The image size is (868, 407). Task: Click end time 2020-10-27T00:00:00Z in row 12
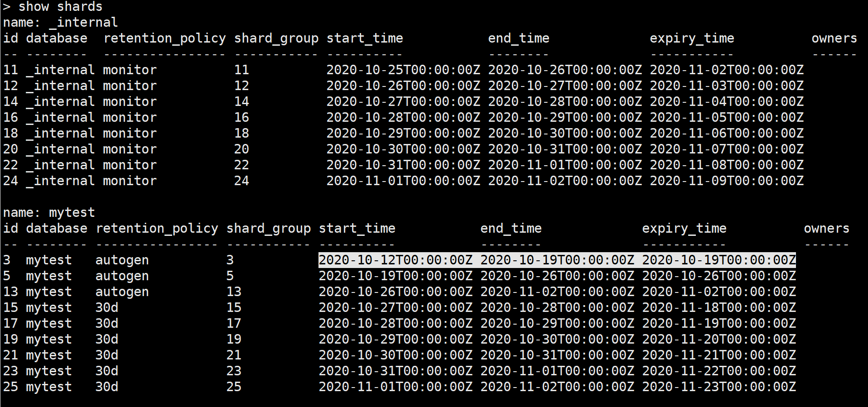coord(565,86)
